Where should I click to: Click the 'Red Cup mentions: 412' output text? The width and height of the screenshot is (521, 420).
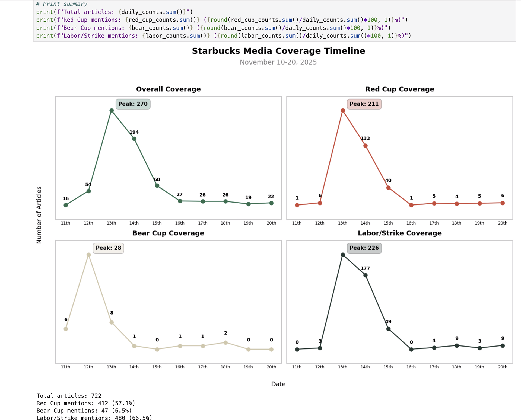pos(85,403)
